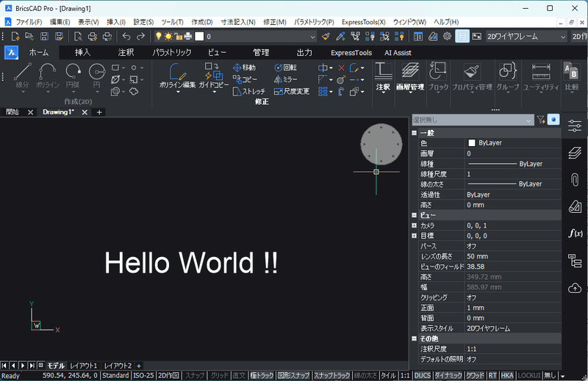Click the save icon in toolbar
Screen dimensions: 588x381
(x=44, y=37)
